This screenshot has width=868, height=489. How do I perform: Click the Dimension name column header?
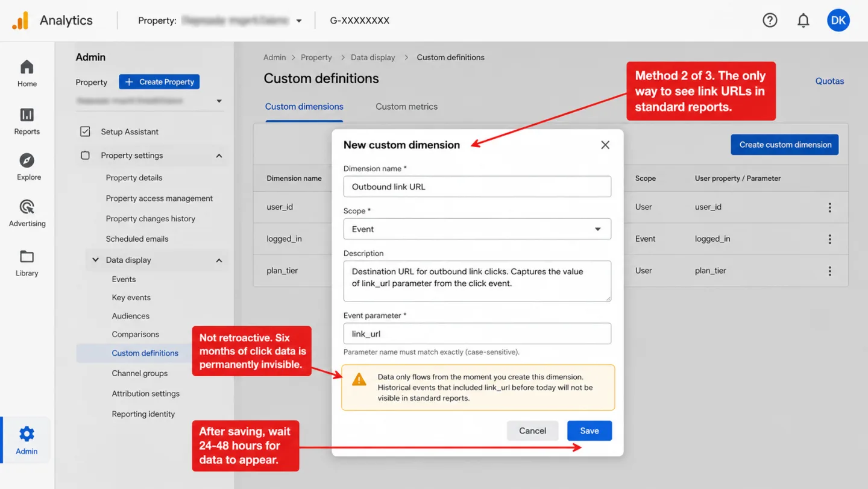coord(294,178)
